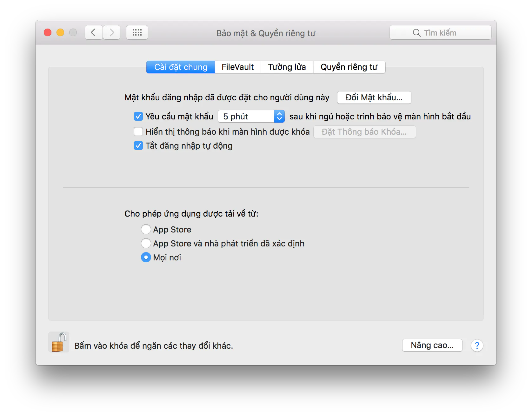Click the red close window button
The width and height of the screenshot is (532, 416).
coord(48,32)
